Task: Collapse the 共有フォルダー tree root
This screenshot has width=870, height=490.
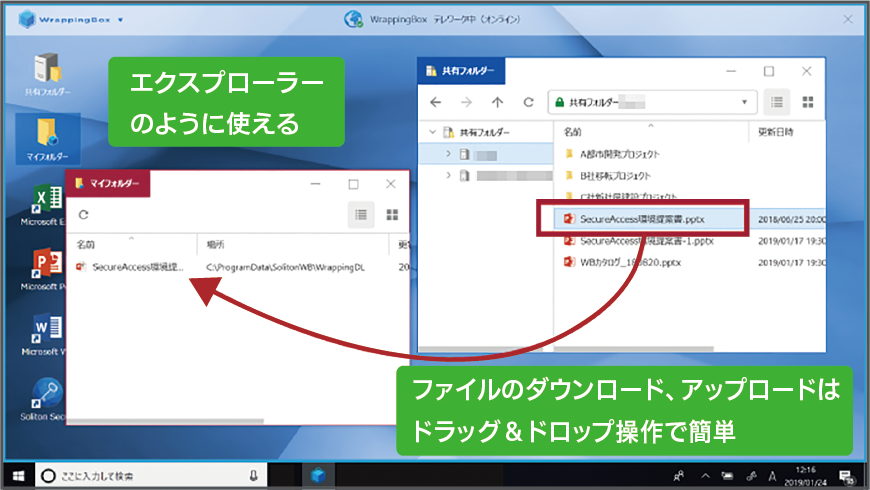Action: tap(433, 132)
